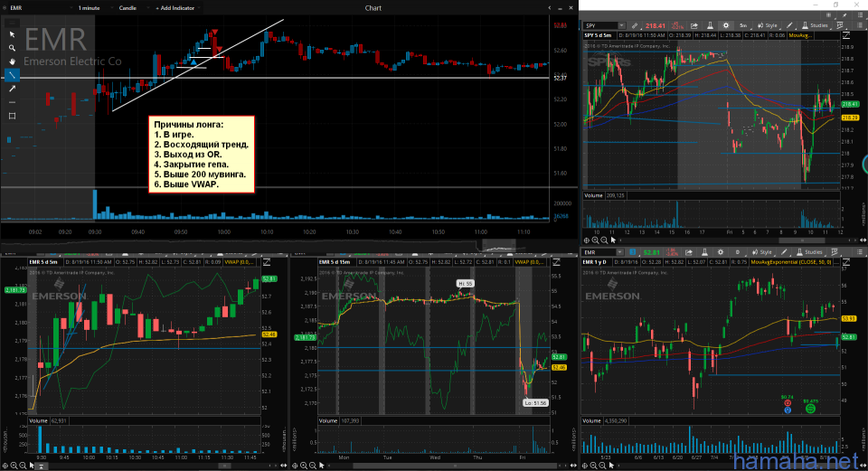Collapse the drawing tools panel handle
The width and height of the screenshot is (868, 471).
point(12,23)
